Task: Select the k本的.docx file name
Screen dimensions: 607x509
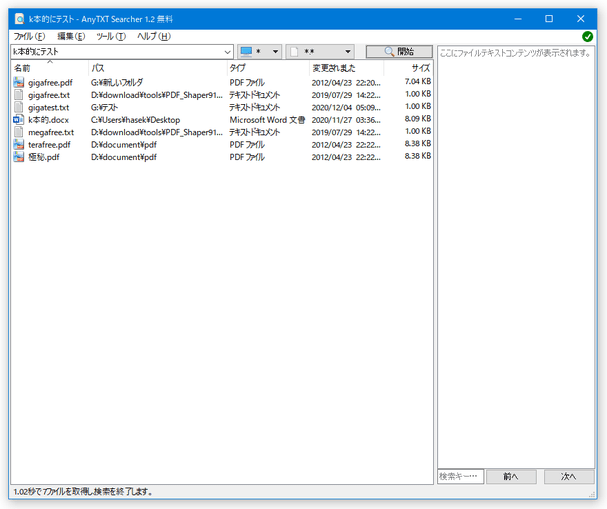Action: tap(48, 120)
